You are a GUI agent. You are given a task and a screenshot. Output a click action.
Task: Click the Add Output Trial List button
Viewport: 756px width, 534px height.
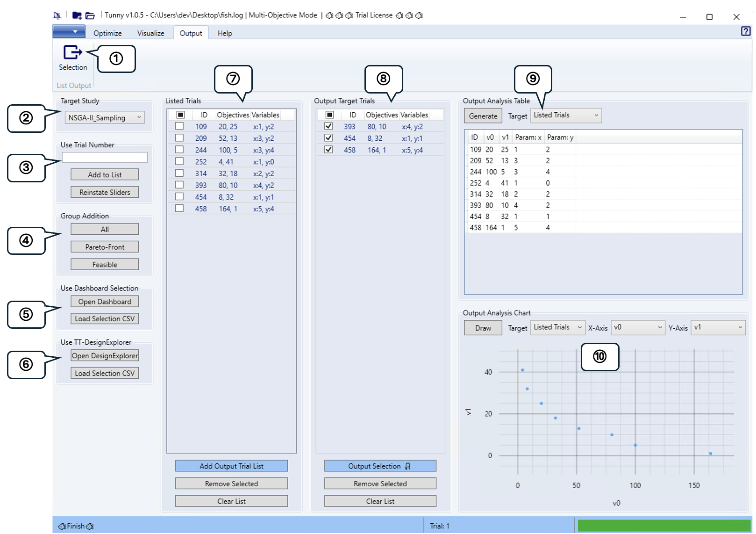[231, 466]
